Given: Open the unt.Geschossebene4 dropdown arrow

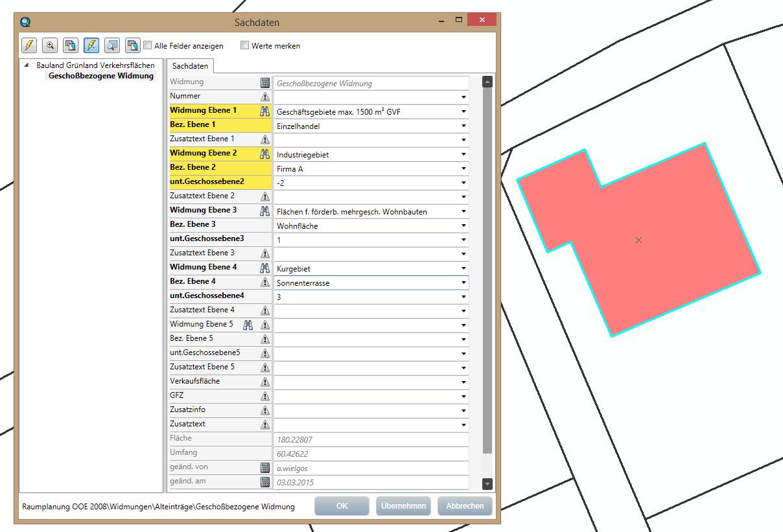Looking at the screenshot, I should 463,297.
